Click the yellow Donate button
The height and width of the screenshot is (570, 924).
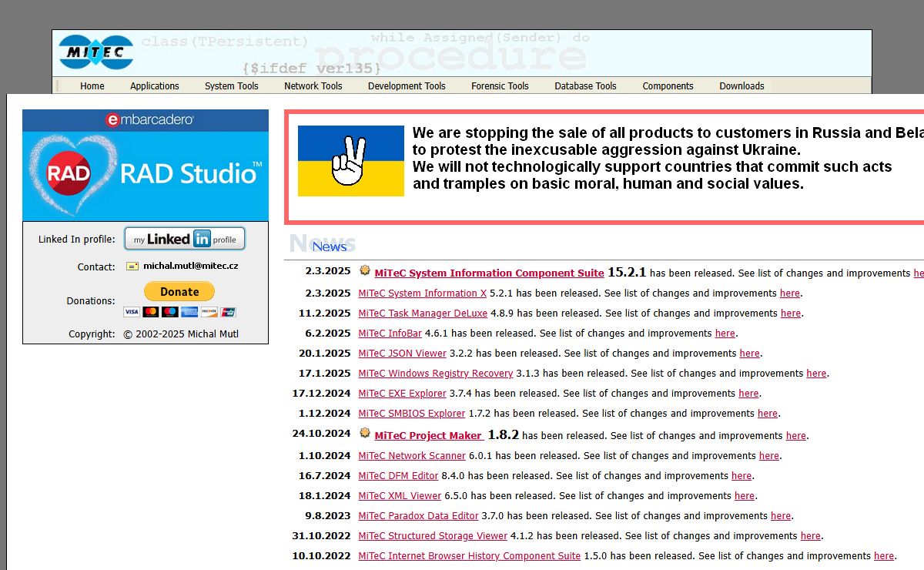(179, 292)
